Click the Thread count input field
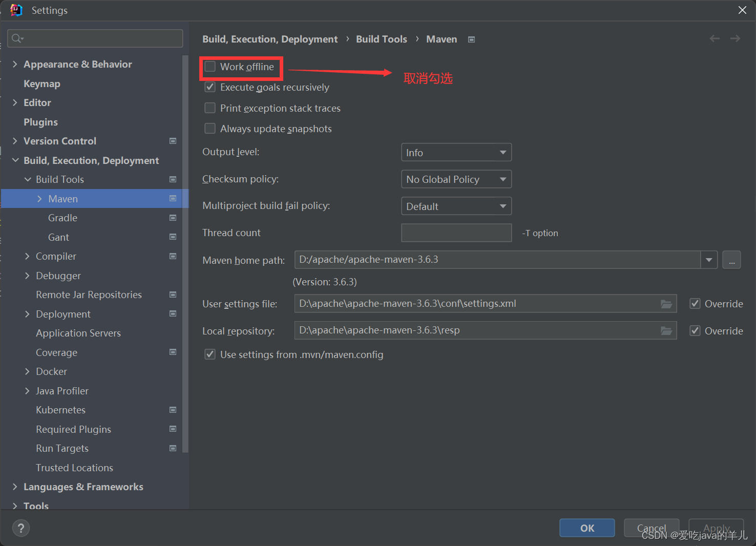This screenshot has height=546, width=756. [456, 233]
